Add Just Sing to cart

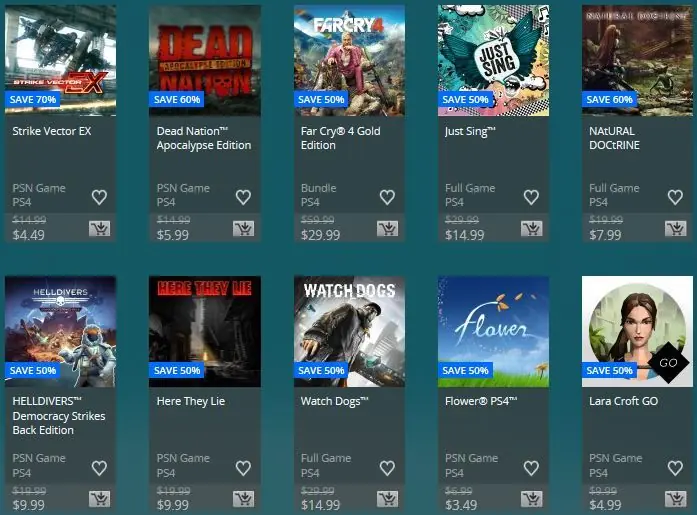click(x=532, y=228)
